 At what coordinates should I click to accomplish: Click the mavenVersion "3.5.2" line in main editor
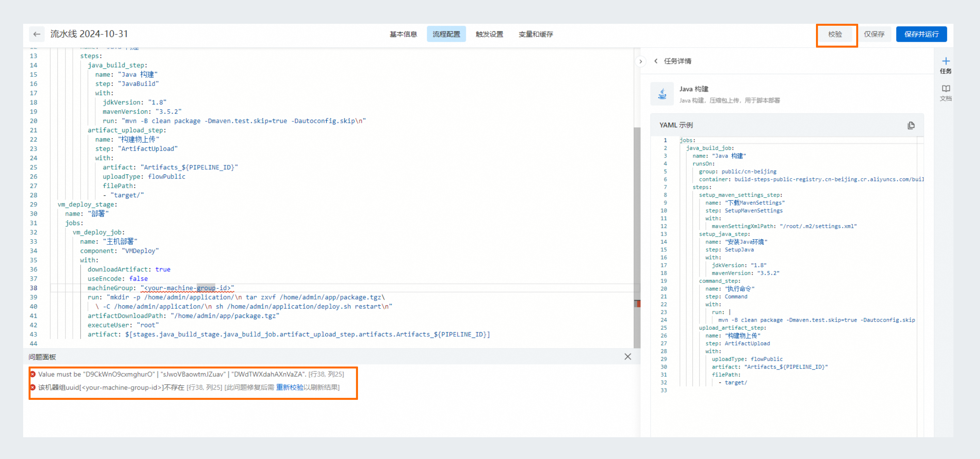click(x=142, y=112)
